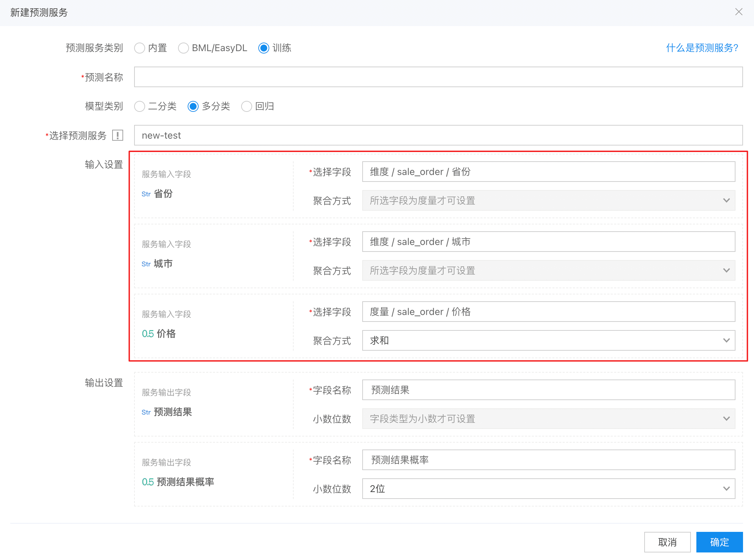Click the 模型类别 label
Viewport: 754px width, 560px height.
pos(104,106)
